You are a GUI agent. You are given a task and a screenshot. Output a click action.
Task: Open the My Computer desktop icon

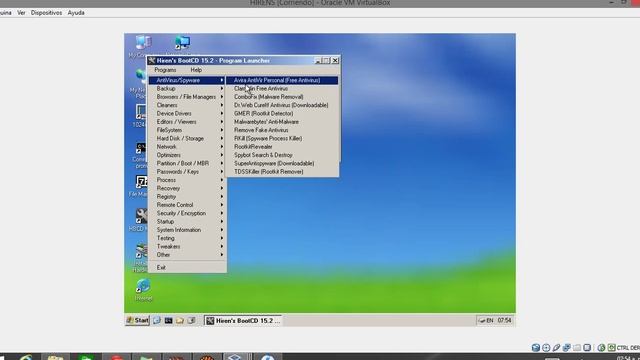coord(143,43)
